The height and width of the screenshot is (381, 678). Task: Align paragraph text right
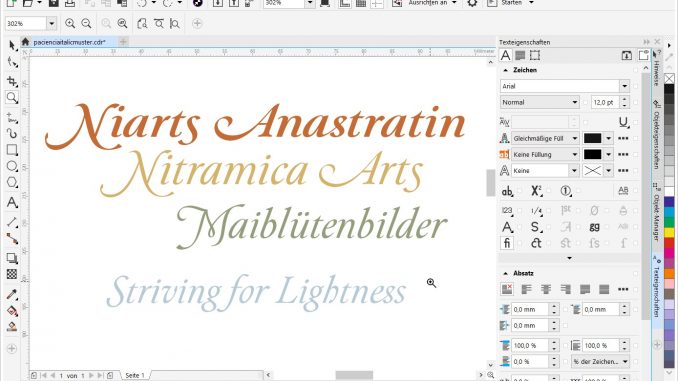pos(565,289)
